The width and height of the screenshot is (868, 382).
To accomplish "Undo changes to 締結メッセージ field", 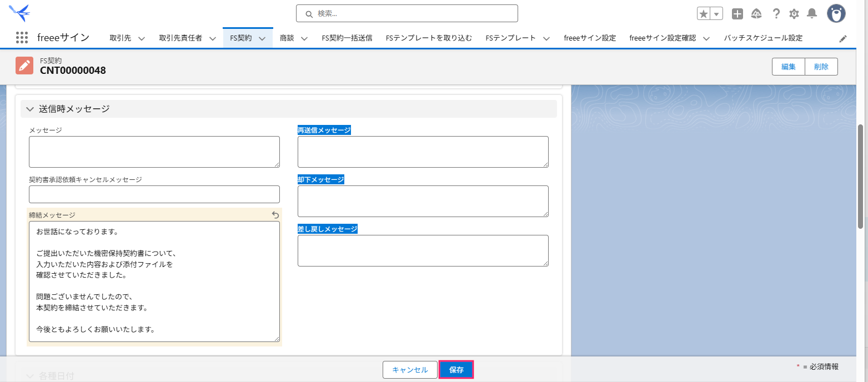I will tap(275, 215).
